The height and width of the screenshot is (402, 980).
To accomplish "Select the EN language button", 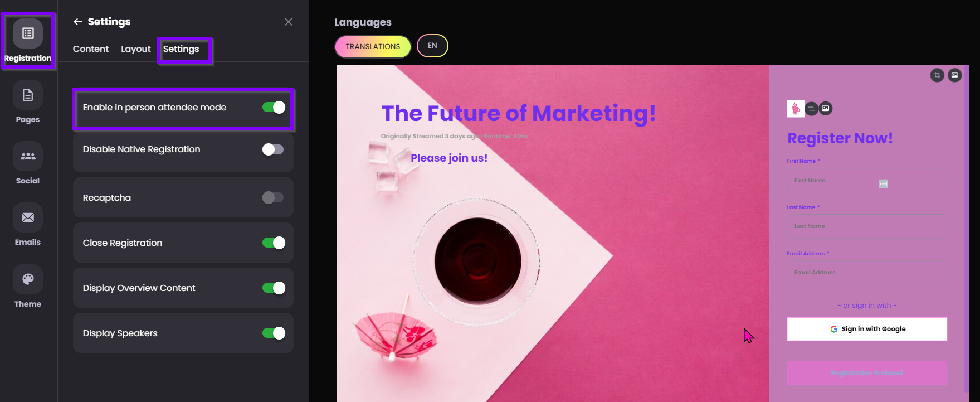I will (x=432, y=46).
